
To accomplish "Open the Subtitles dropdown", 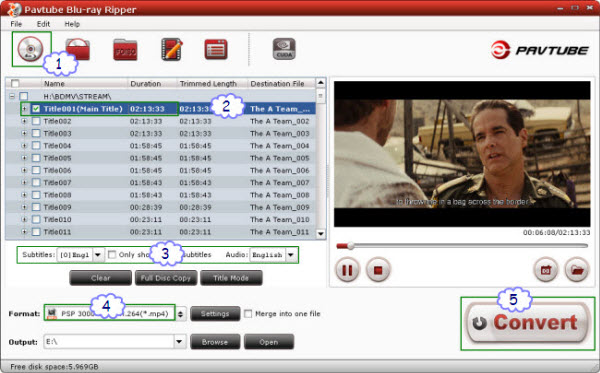I will point(98,255).
